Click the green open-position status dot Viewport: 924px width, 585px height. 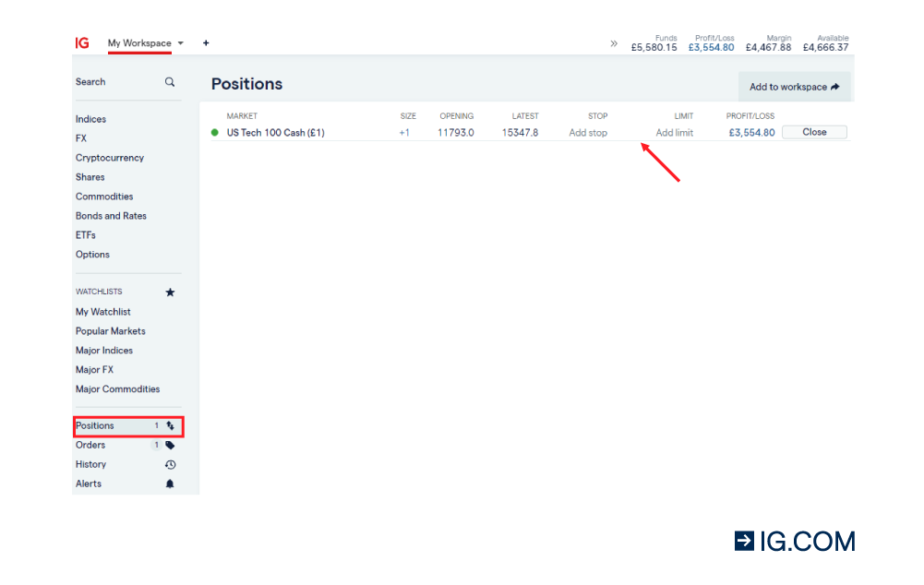[216, 132]
